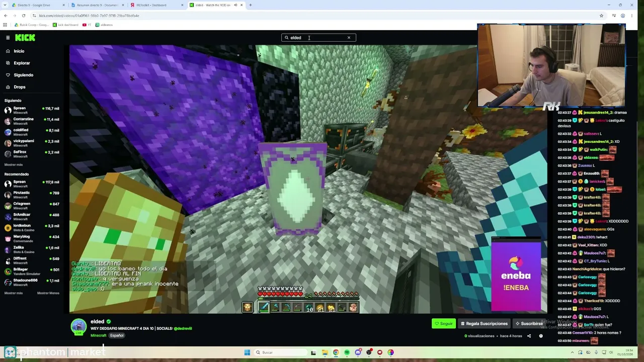
Task: Click the Regala Suscripciones button
Action: click(484, 324)
